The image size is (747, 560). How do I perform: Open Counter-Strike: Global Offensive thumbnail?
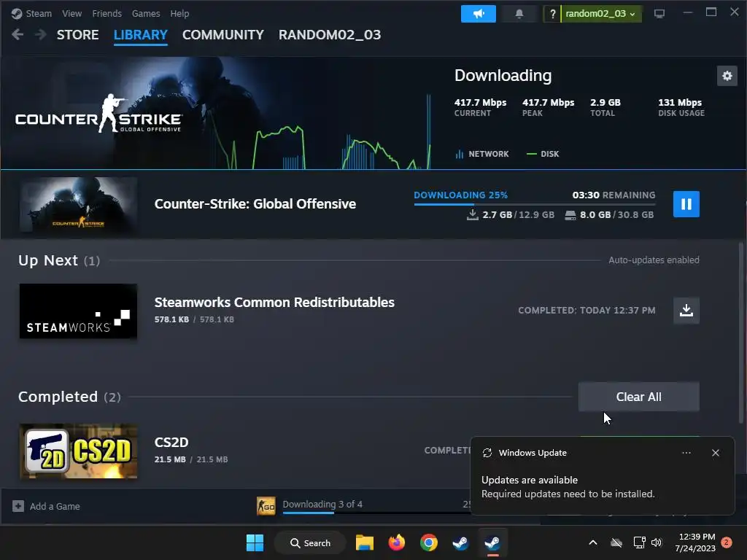78,205
